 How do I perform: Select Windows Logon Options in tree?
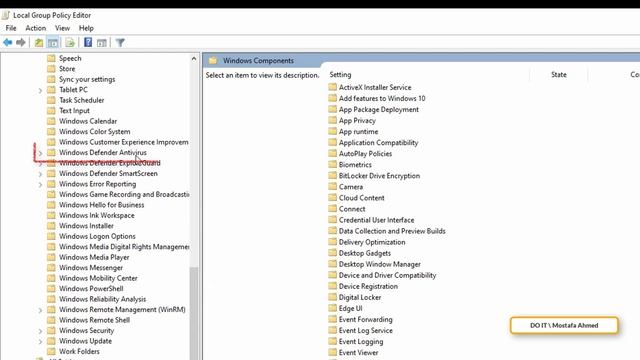(97, 236)
